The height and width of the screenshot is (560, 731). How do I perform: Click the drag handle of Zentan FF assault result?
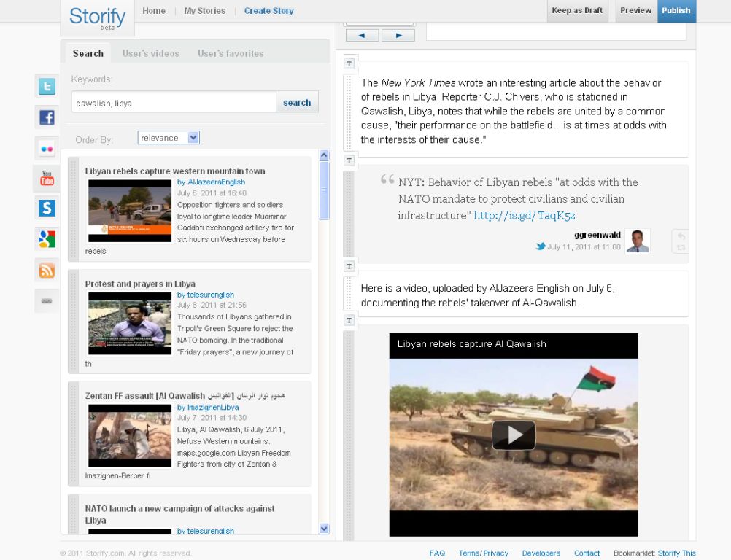pyautogui.click(x=73, y=434)
